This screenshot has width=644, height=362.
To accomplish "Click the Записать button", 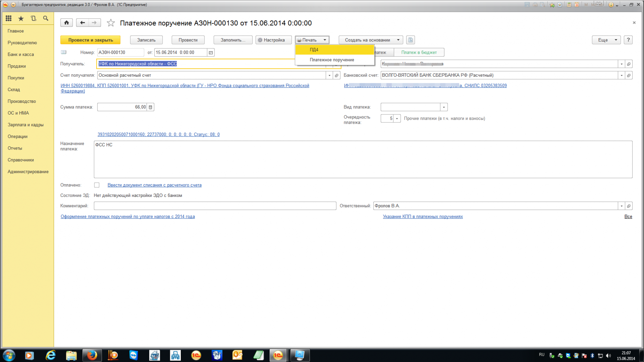I will (x=146, y=40).
